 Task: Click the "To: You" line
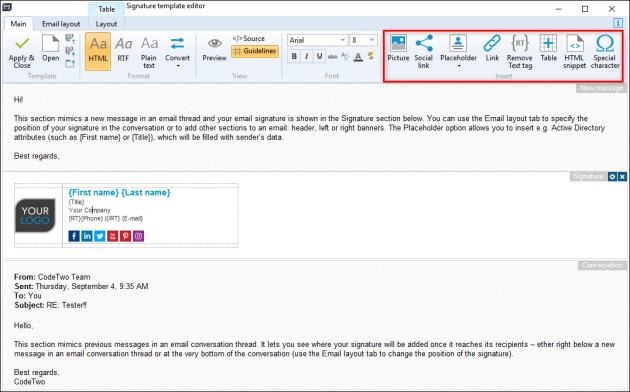28,296
